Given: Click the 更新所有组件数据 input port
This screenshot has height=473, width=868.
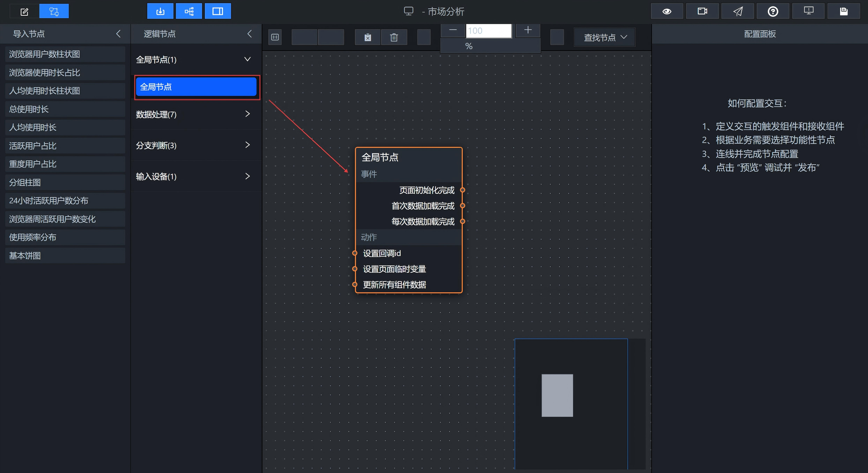Looking at the screenshot, I should tap(355, 285).
